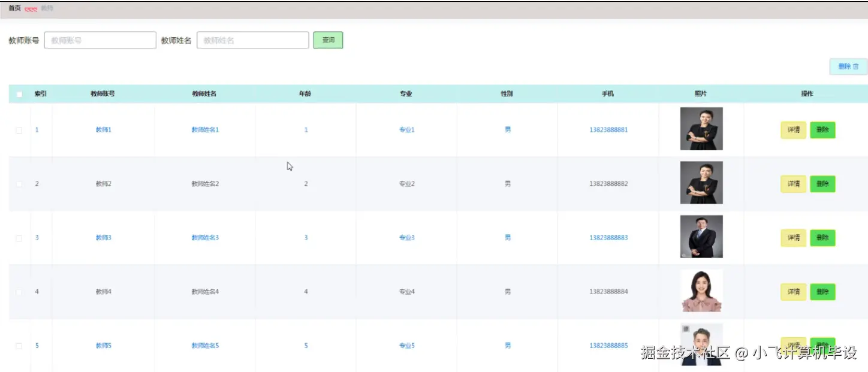Image resolution: width=868 pixels, height=372 pixels.
Task: Focus the 教师账号 search input
Action: (100, 40)
